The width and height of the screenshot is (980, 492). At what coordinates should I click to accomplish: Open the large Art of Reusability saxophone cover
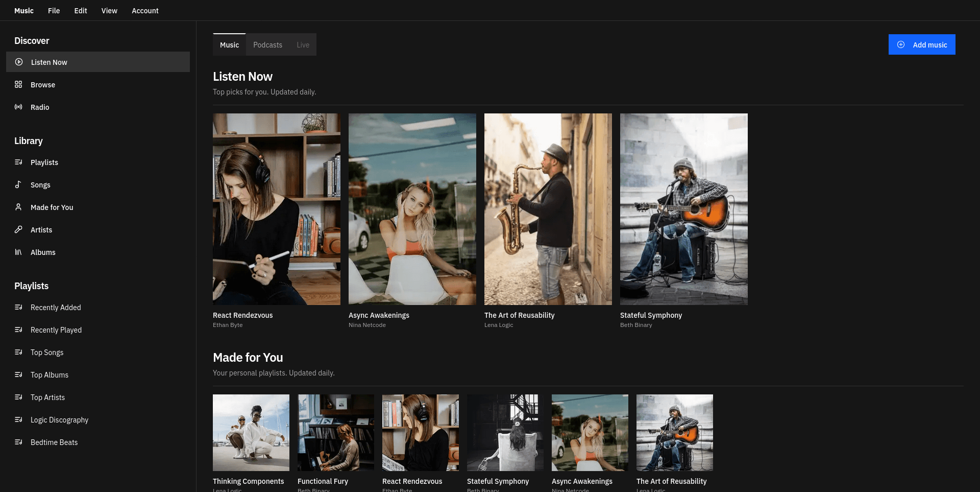point(548,209)
